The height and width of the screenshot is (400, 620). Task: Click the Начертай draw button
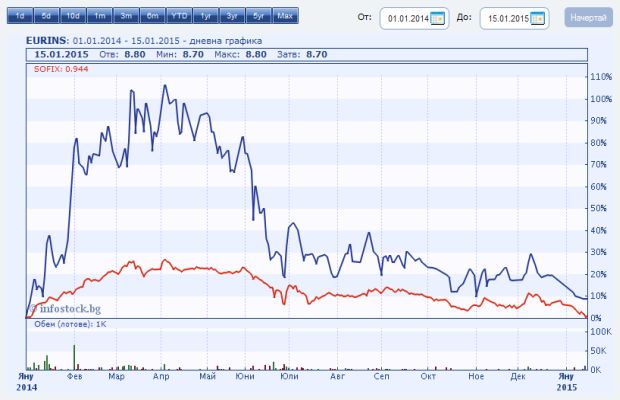click(x=588, y=18)
